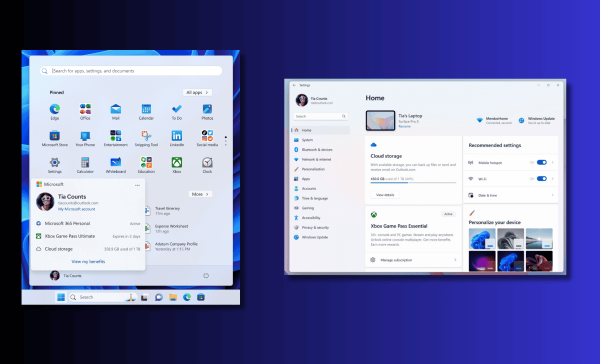Click the Xbox pinned app icon
This screenshot has height=364, width=600.
point(176,161)
